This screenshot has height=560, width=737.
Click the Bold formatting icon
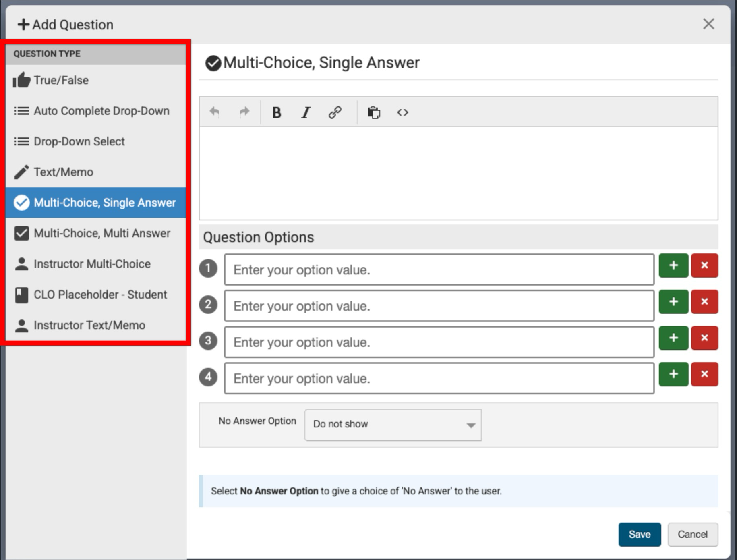click(x=276, y=112)
